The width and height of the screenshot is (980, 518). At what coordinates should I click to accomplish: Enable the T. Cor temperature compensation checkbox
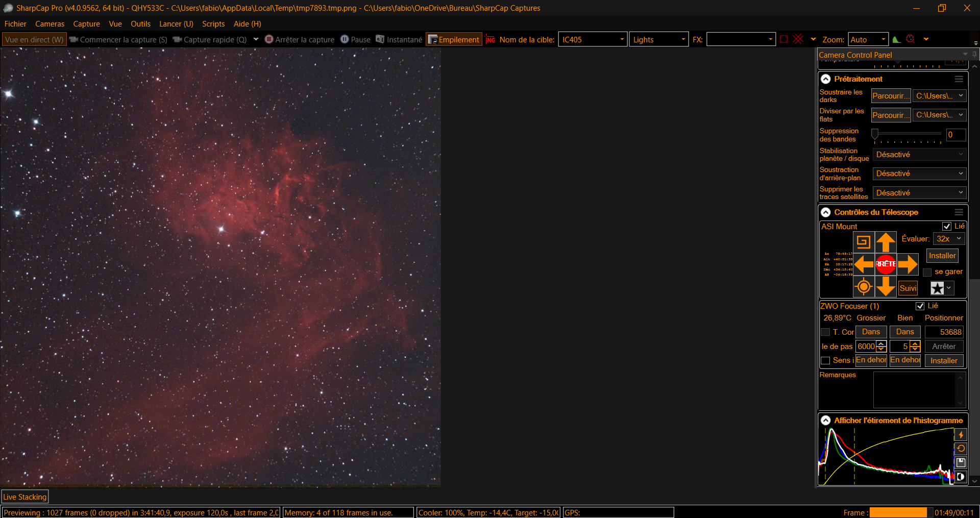coord(825,332)
